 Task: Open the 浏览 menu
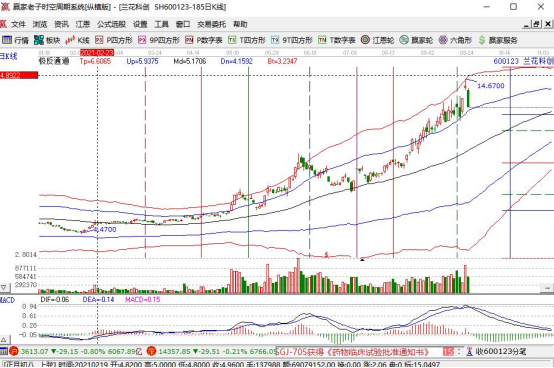[x=40, y=24]
